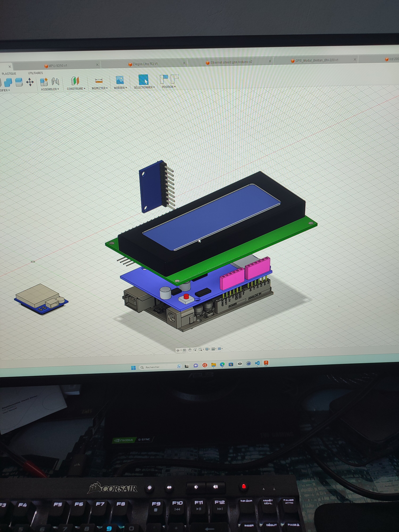399x532 pixels.
Task: Switch to GPS_Modul_Beitian_BN-220 v1 tab
Action: (x=317, y=60)
